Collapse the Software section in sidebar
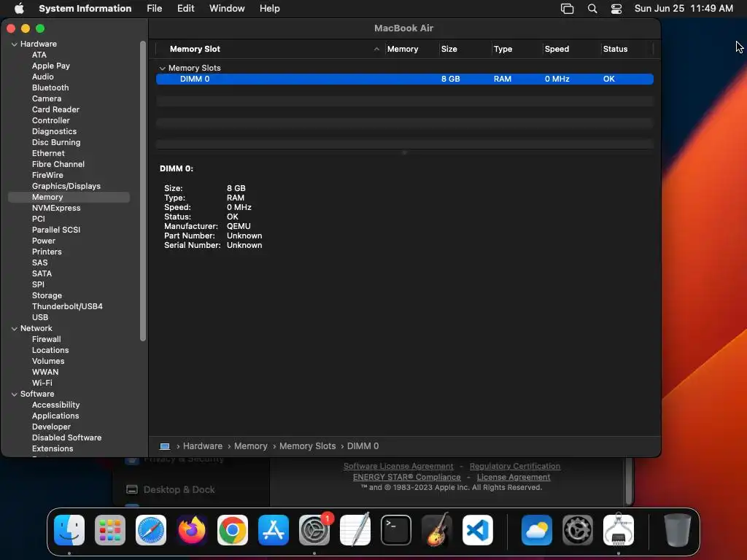The width and height of the screenshot is (747, 560). [15, 394]
